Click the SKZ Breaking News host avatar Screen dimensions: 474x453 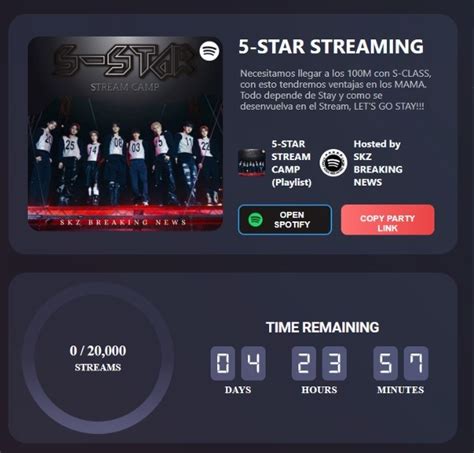pos(333,163)
